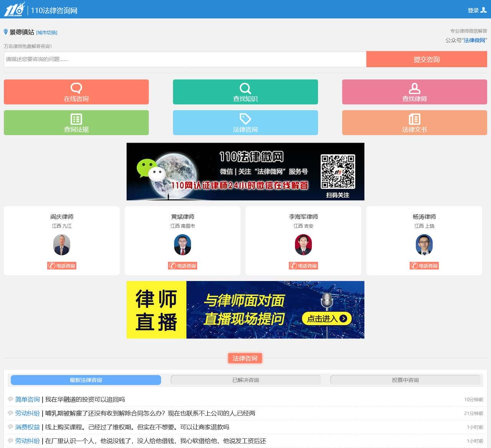
Task: Open the 杨涛律师 name link
Action: pyautogui.click(x=424, y=217)
